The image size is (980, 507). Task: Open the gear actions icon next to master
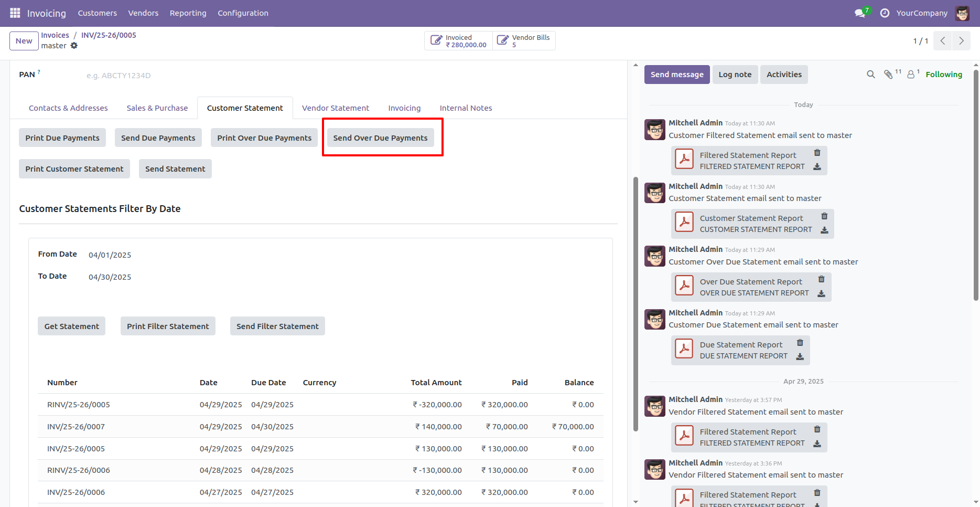point(74,46)
